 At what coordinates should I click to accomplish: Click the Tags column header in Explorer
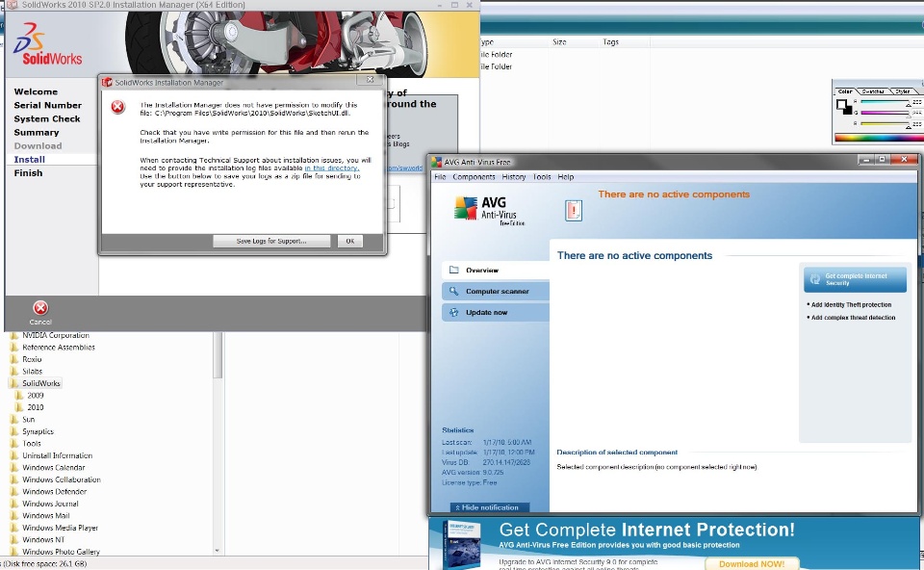pos(610,42)
